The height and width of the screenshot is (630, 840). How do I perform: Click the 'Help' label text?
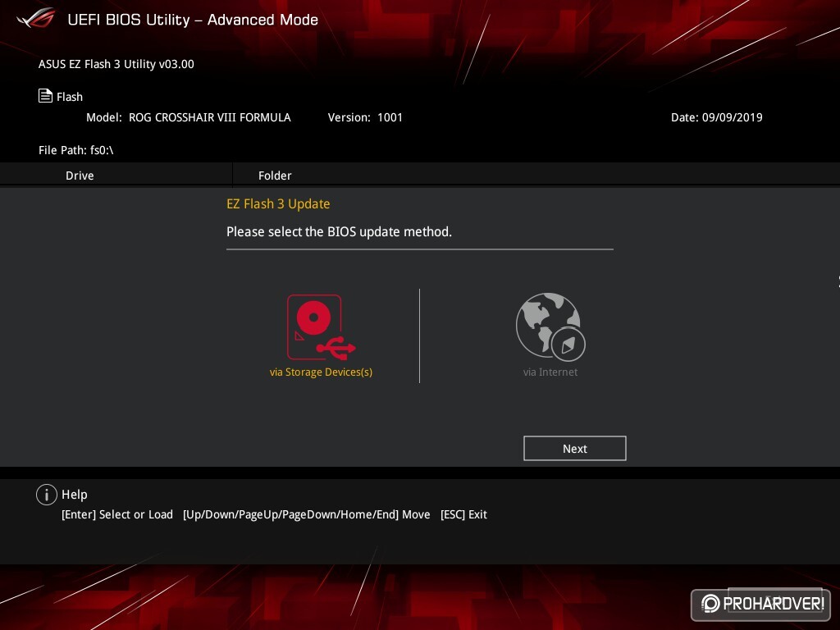[x=75, y=495]
